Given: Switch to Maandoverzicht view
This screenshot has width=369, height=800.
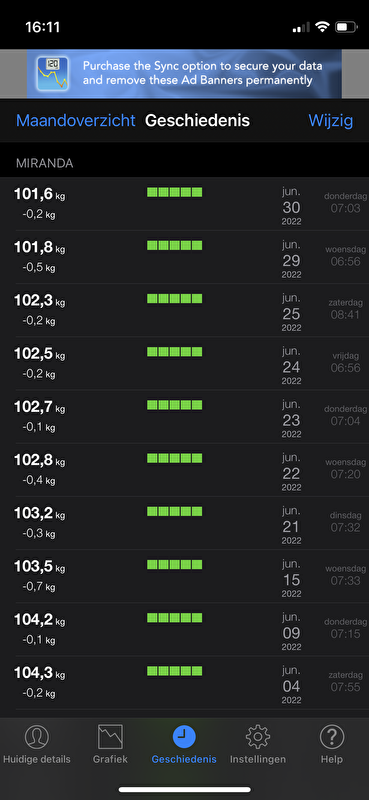Looking at the screenshot, I should click(x=76, y=120).
